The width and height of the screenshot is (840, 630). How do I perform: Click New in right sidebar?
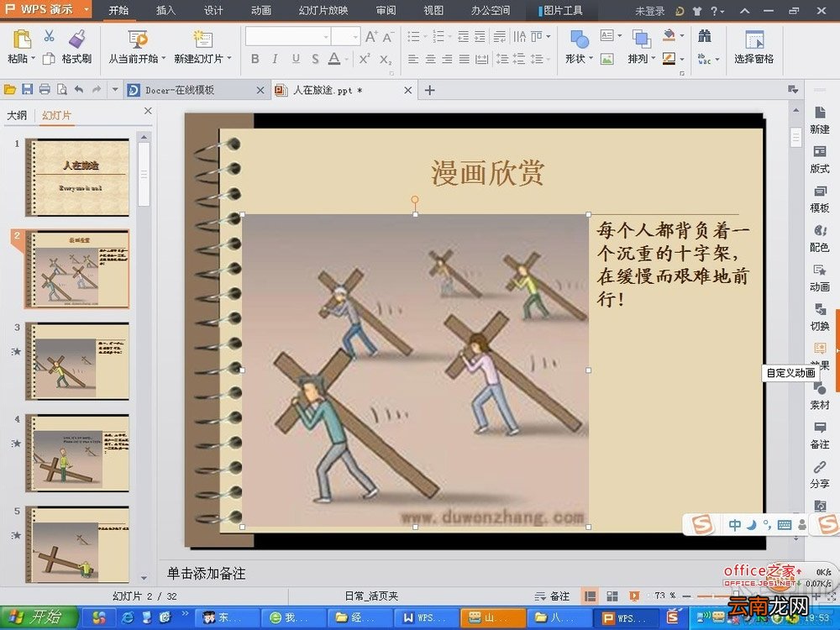tap(819, 120)
